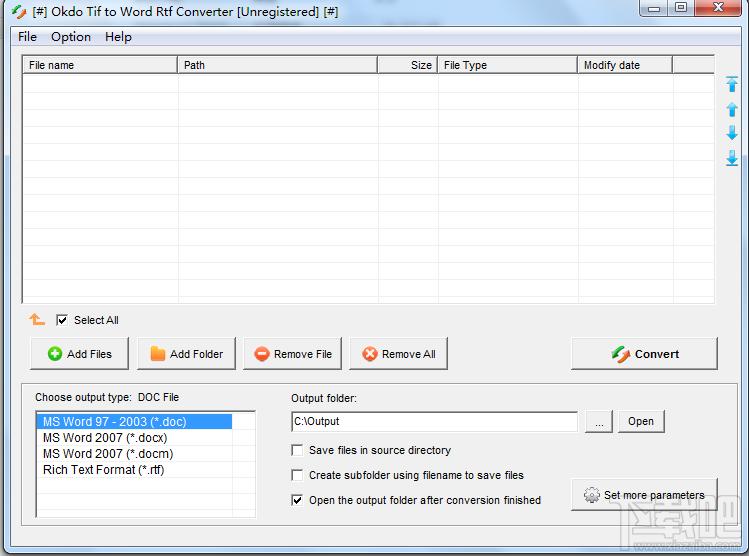This screenshot has height=556, width=749.
Task: Browse output folder with the ... button
Action: point(599,421)
